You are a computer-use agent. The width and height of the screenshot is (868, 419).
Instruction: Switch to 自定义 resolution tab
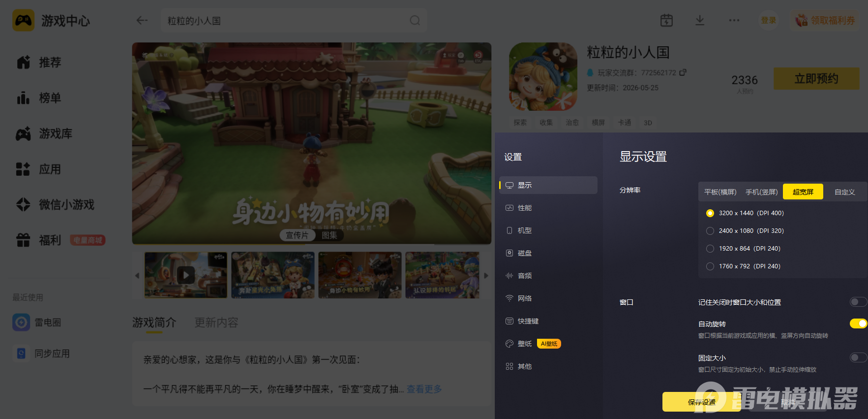[845, 192]
